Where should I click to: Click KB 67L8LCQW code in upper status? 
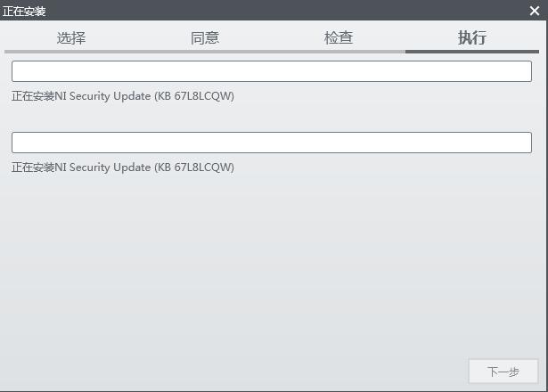(x=194, y=96)
